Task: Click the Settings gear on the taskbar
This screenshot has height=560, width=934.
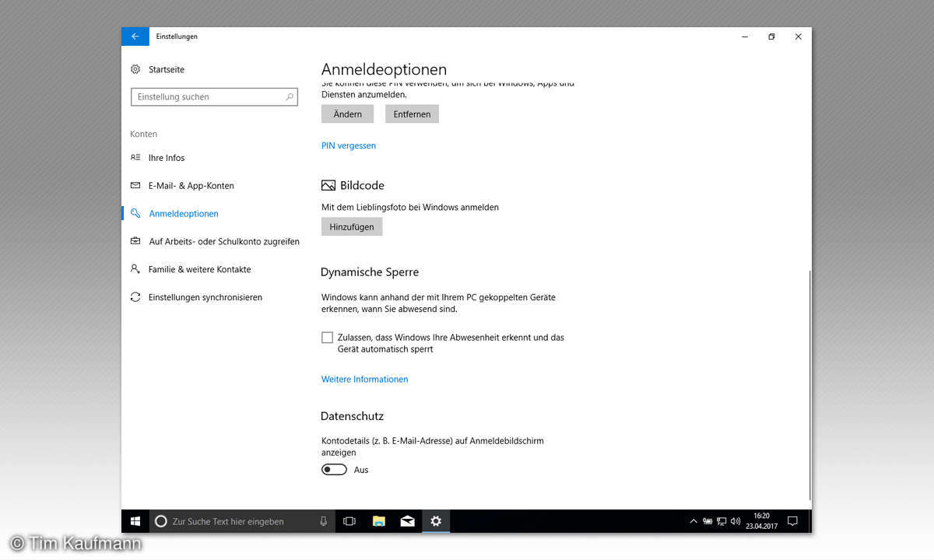Action: tap(436, 521)
